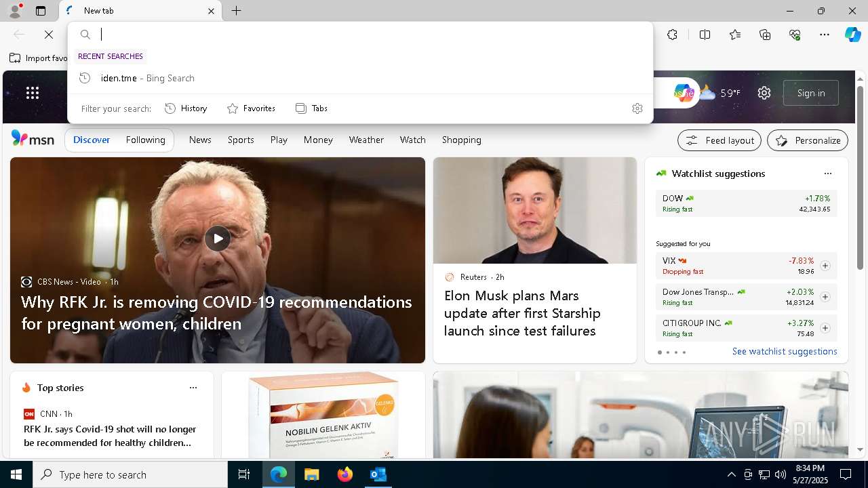Open Windows Start menu
This screenshot has height=488, width=868.
pyautogui.click(x=16, y=474)
